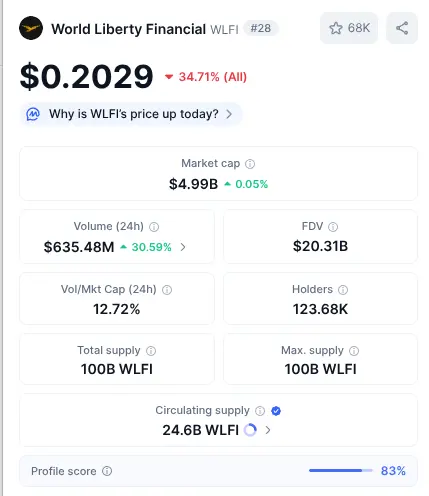
Task: Click Volume (24h) info icon
Action: pyautogui.click(x=154, y=227)
